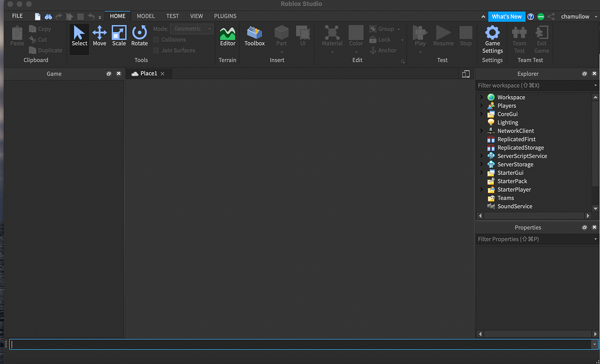Open the Play dropdown arrow
The width and height of the screenshot is (600, 364).
click(420, 52)
